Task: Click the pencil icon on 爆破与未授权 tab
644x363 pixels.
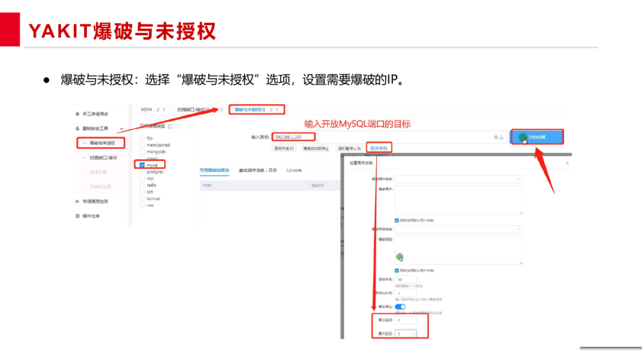Action: (271, 110)
